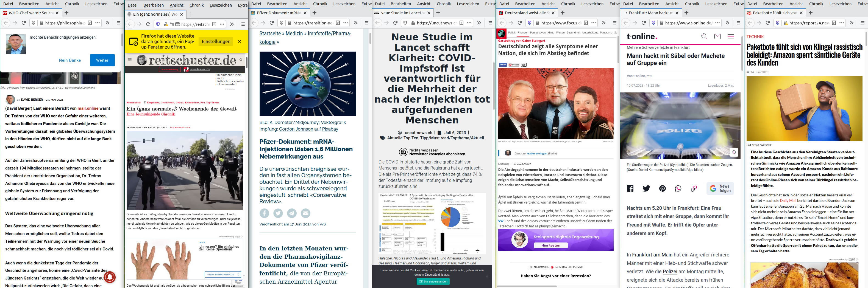Click Lancet study figure on uncutnews
Viewport: 868px width, 288px height.
click(432, 223)
